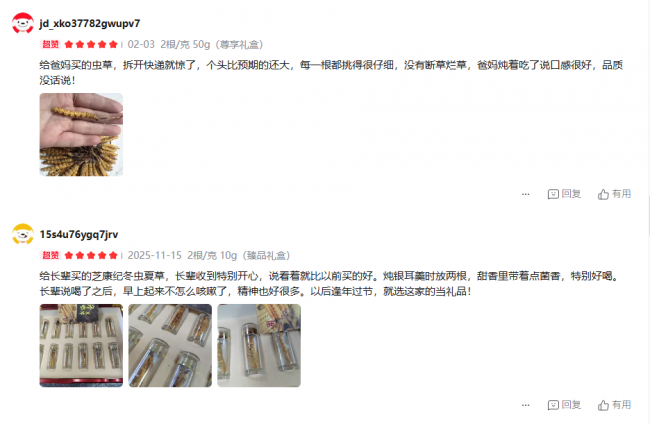Screen dimensions: 650x424
Task: Open the more options dots on second review
Action: (x=526, y=405)
